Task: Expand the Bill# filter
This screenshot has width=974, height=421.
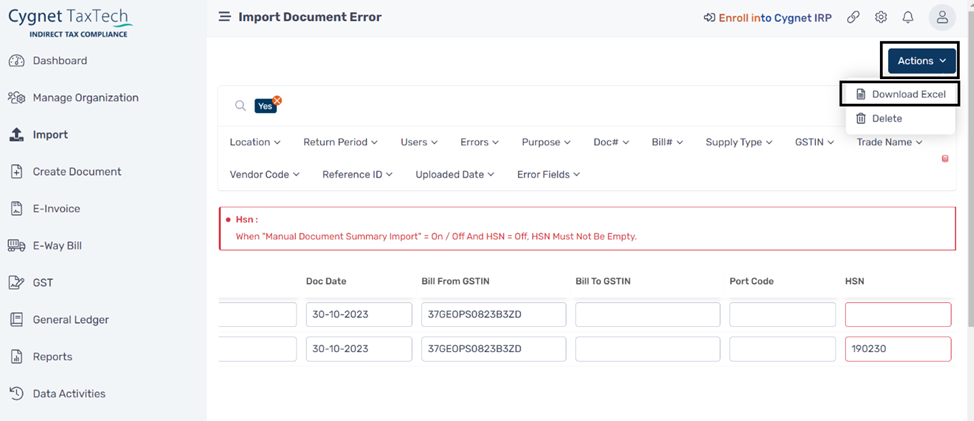Action: point(667,142)
